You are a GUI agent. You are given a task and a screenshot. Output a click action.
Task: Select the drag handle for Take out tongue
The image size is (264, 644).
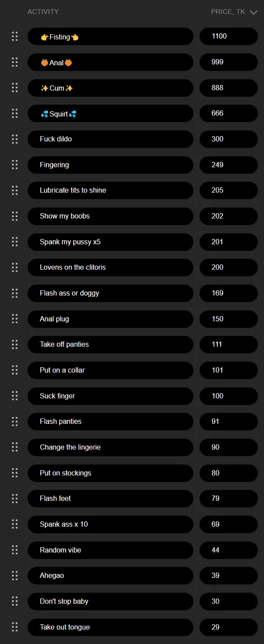tap(15, 627)
